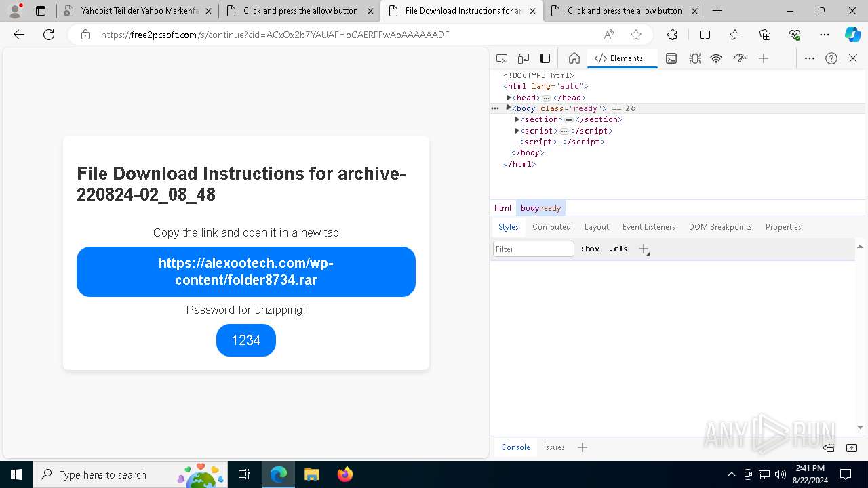Select the Styles tab
Image resolution: width=868 pixels, height=488 pixels.
pyautogui.click(x=509, y=227)
